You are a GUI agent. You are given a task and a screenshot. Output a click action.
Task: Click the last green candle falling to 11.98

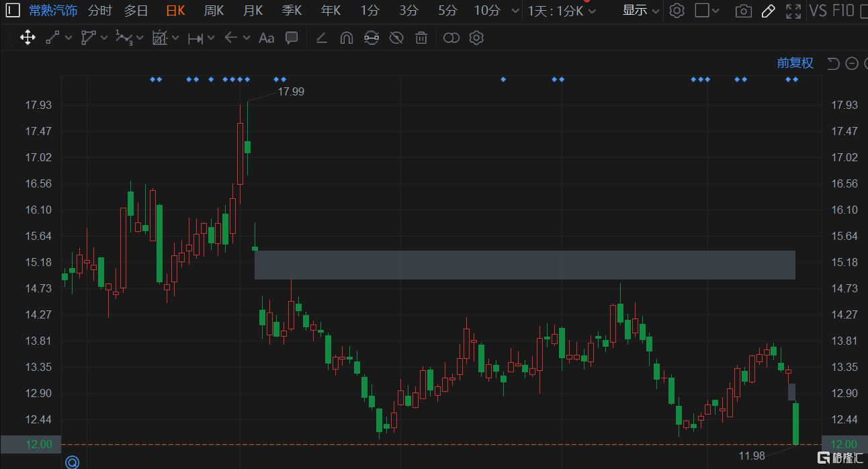click(x=795, y=423)
